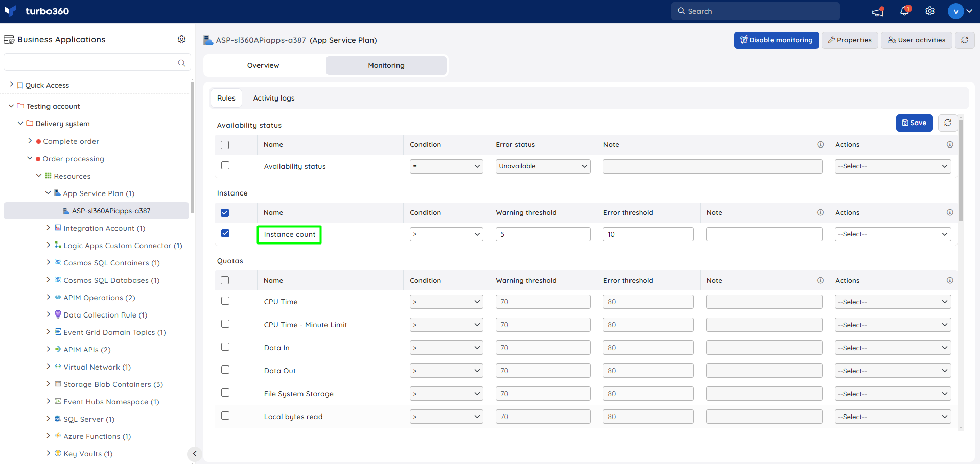Select ASP-sl360APiapps-a387 tree item
The image size is (980, 464).
[97, 211]
